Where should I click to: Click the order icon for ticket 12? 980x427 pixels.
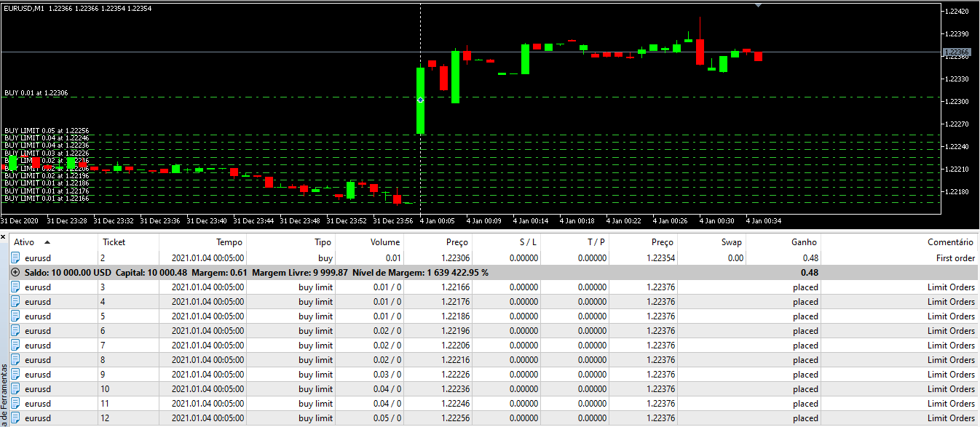click(15, 418)
